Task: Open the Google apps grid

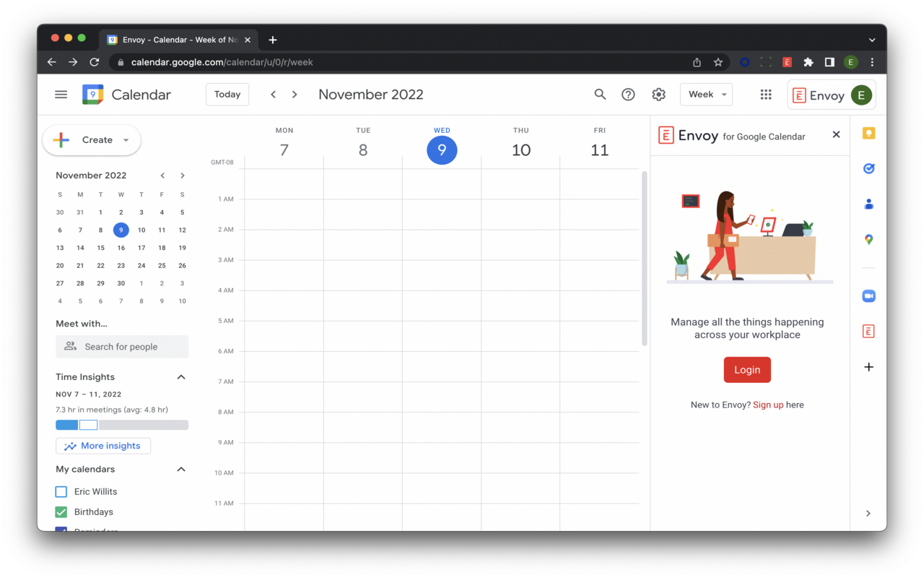Action: point(766,94)
